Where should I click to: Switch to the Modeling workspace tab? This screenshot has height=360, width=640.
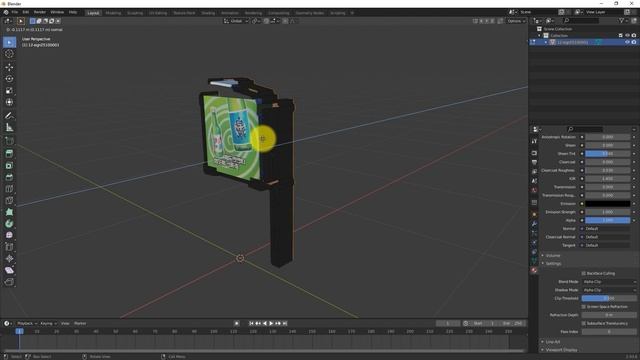[x=113, y=13]
